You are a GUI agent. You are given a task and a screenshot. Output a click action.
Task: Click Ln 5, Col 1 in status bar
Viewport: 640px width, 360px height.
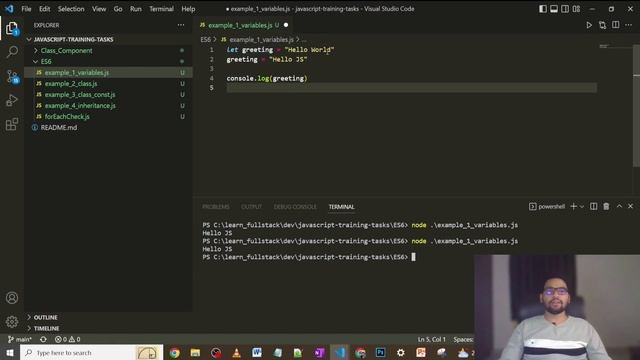click(x=431, y=339)
